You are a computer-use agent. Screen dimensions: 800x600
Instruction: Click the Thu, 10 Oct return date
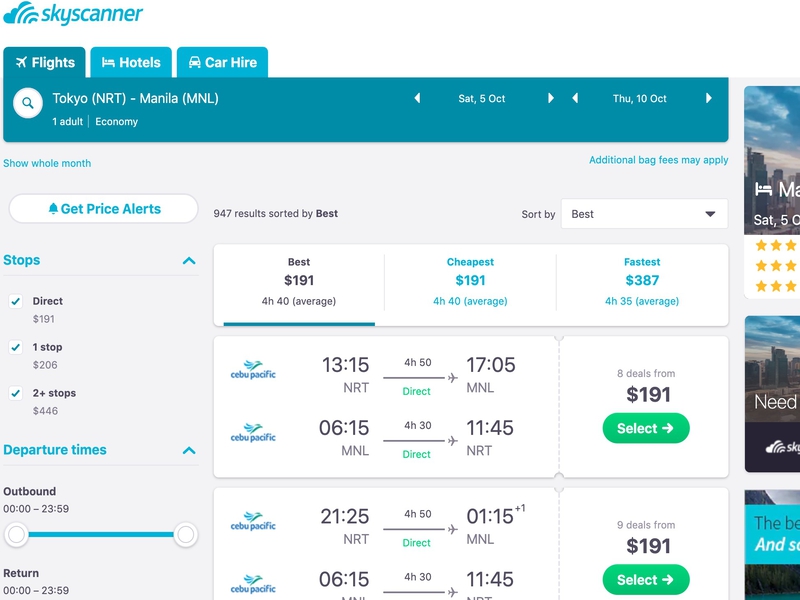(640, 98)
